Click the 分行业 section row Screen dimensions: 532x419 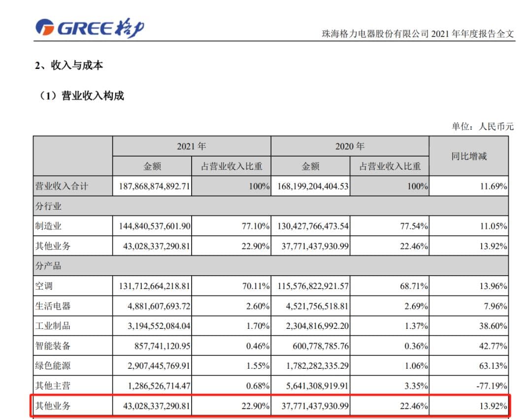point(48,206)
